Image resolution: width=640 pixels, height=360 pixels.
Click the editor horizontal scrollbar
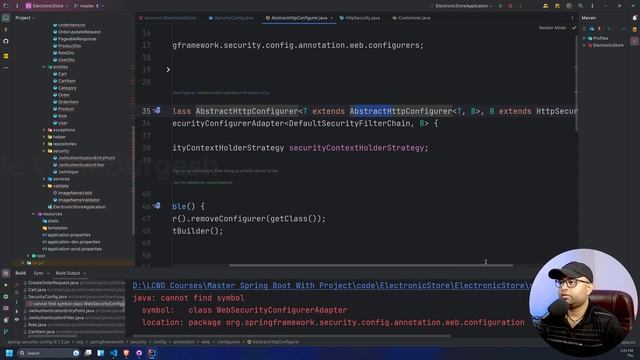[371, 265]
